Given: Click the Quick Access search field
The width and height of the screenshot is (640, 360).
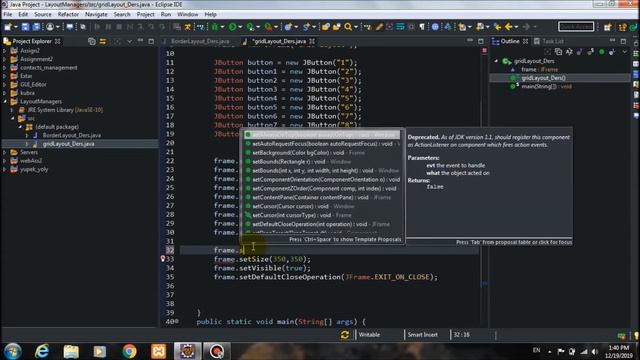Looking at the screenshot, I should 576,27.
